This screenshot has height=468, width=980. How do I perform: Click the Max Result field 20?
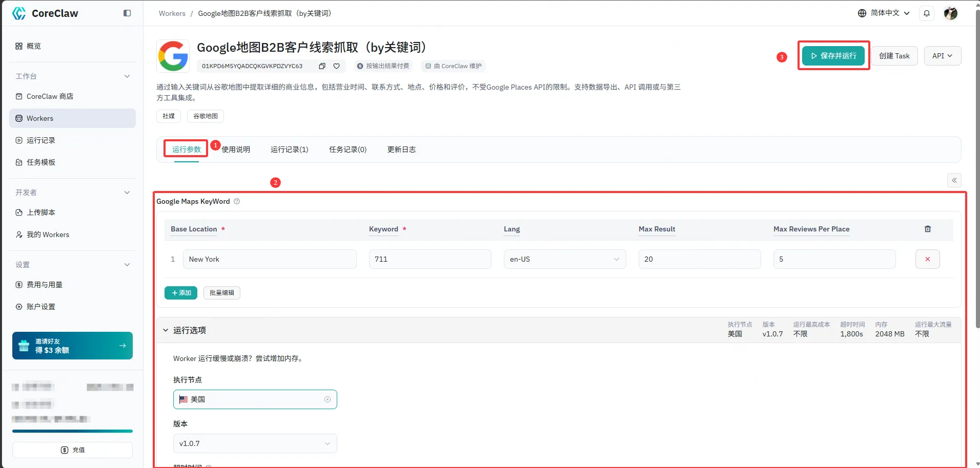pyautogui.click(x=700, y=259)
